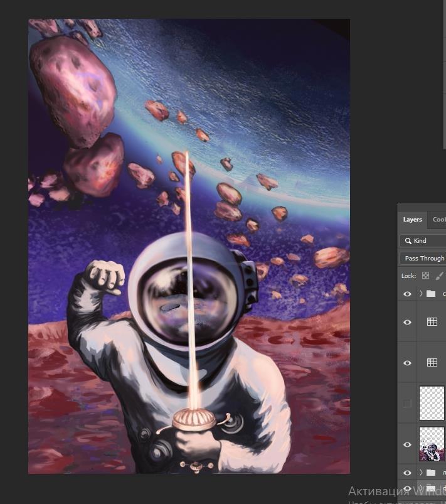Image resolution: width=446 pixels, height=504 pixels.
Task: Hide the group folder directly beneath the astronaut layer
Action: point(407,473)
